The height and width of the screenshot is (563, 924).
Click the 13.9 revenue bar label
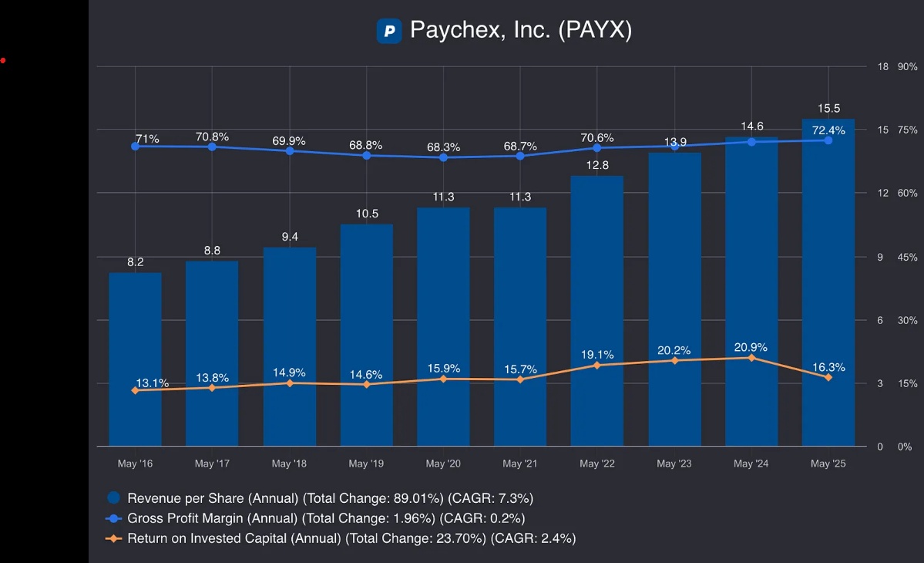(675, 142)
